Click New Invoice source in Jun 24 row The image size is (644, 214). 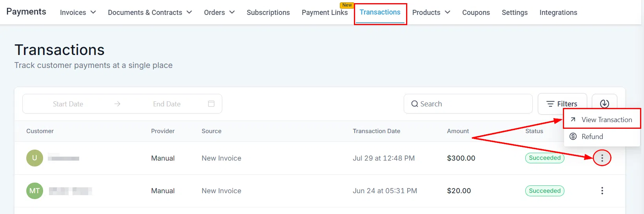pyautogui.click(x=221, y=191)
